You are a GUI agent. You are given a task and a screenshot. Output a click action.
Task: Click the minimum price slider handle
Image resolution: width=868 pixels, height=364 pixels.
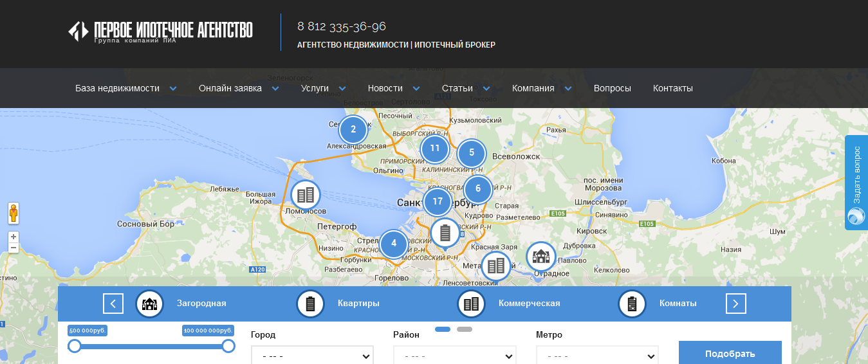tap(75, 346)
